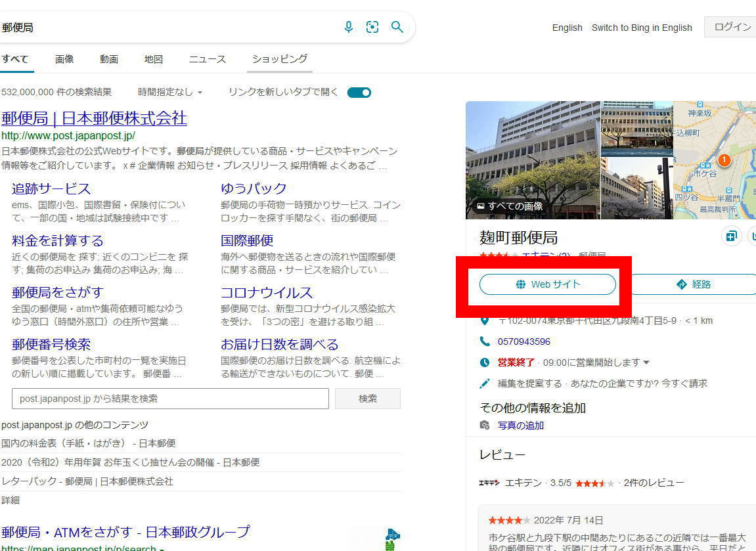Open the ショッピング tab
Screen dimensions: 756x551
pos(280,59)
